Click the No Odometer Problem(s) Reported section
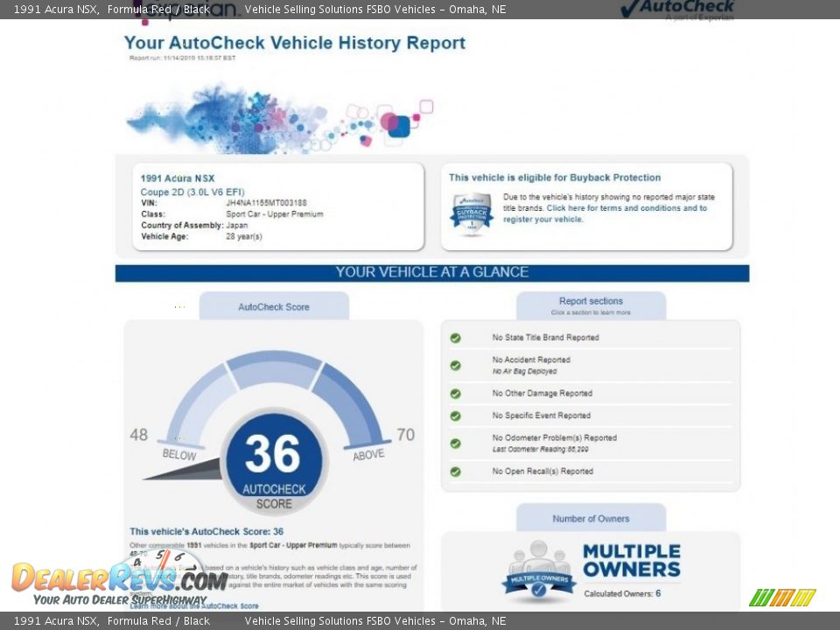 click(x=554, y=438)
